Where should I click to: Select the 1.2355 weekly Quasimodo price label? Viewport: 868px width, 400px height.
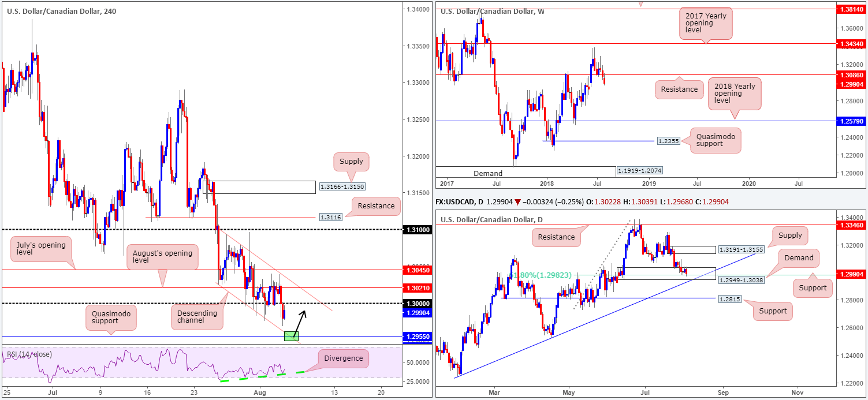(x=669, y=141)
